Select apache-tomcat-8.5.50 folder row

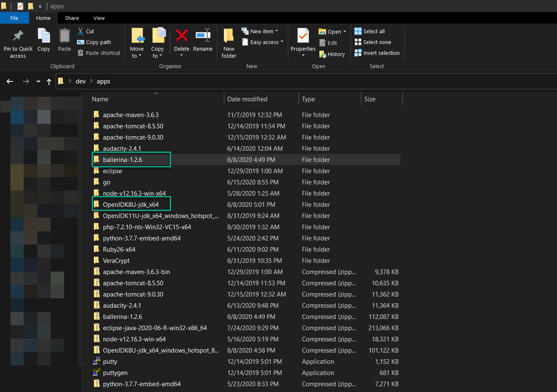(x=245, y=126)
